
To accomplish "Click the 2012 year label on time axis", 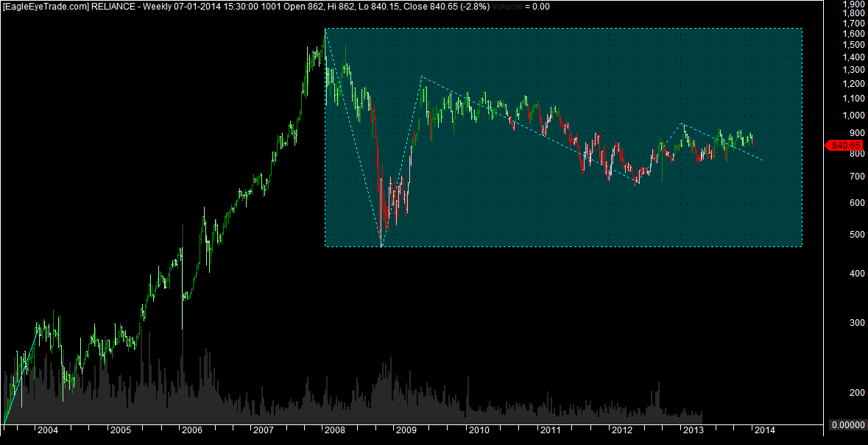I will tap(621, 430).
